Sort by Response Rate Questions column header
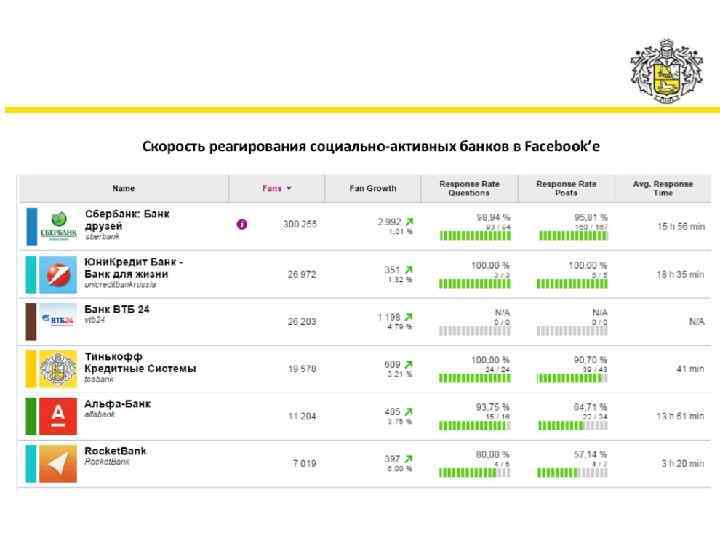This screenshot has width=720, height=540. coord(469,188)
